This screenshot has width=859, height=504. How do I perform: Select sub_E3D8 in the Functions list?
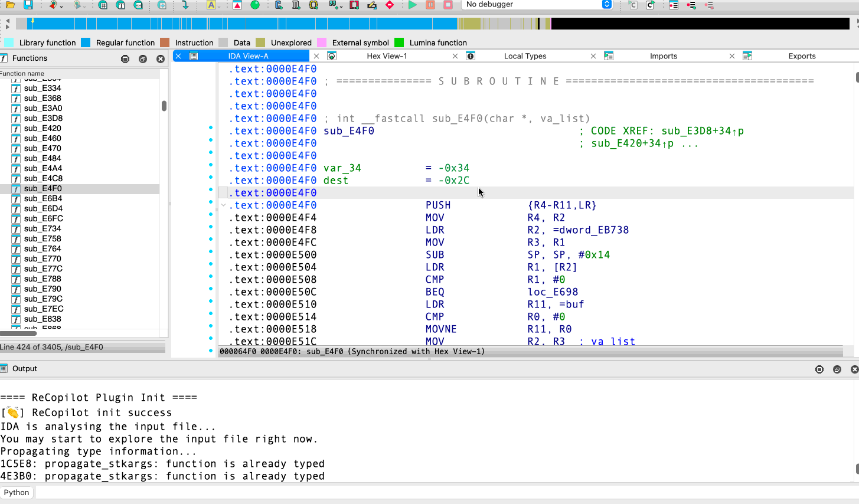[43, 118]
